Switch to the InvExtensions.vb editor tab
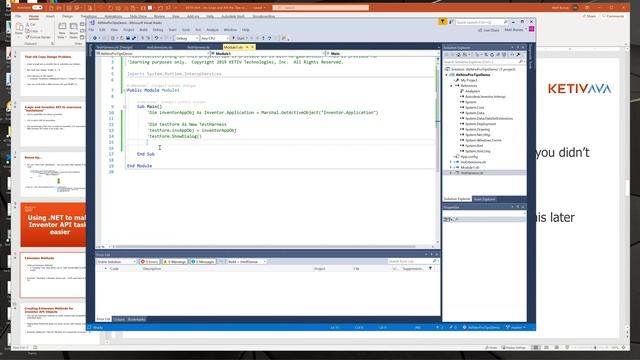The image size is (640, 360). tap(160, 47)
